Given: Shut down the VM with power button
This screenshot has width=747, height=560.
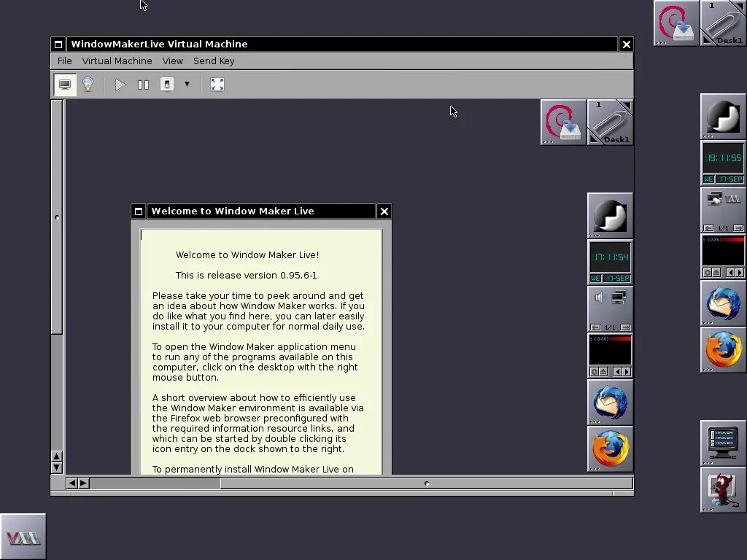Looking at the screenshot, I should [167, 85].
